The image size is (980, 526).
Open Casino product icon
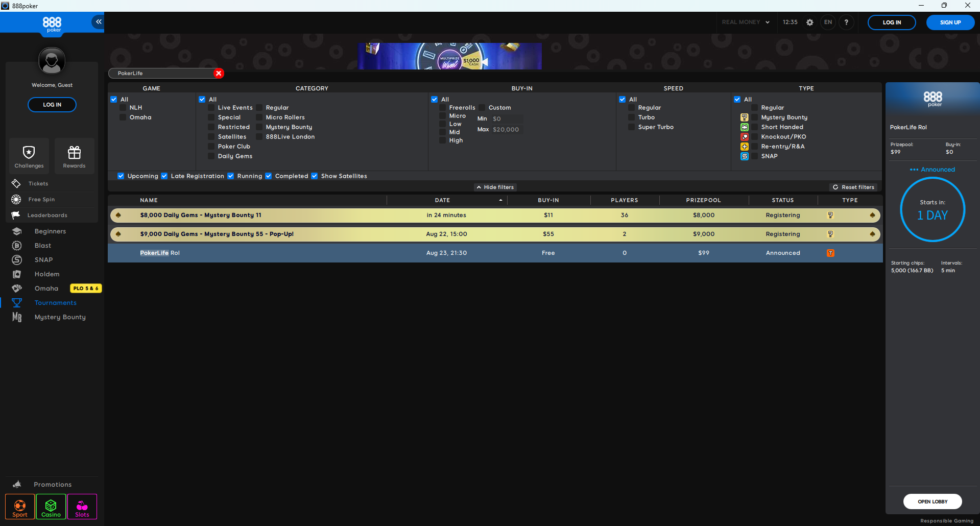click(51, 507)
